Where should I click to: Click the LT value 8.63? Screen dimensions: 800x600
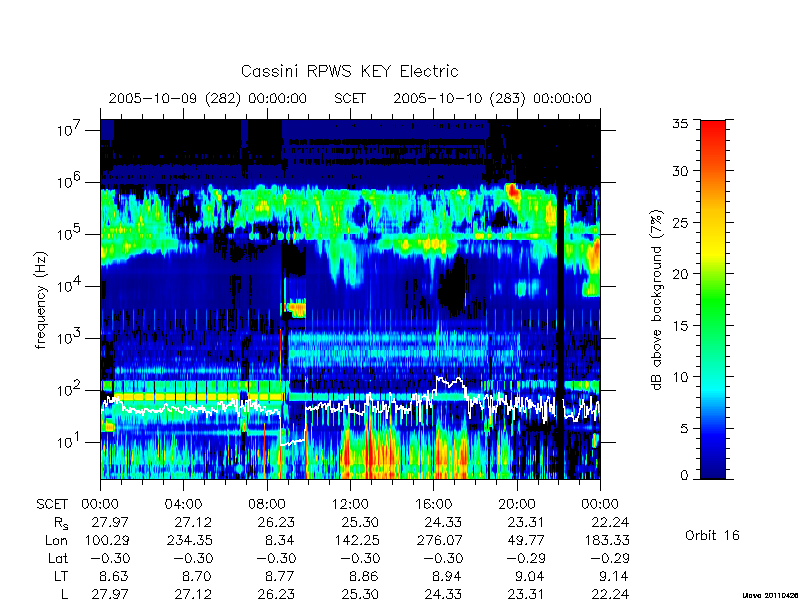[x=114, y=576]
